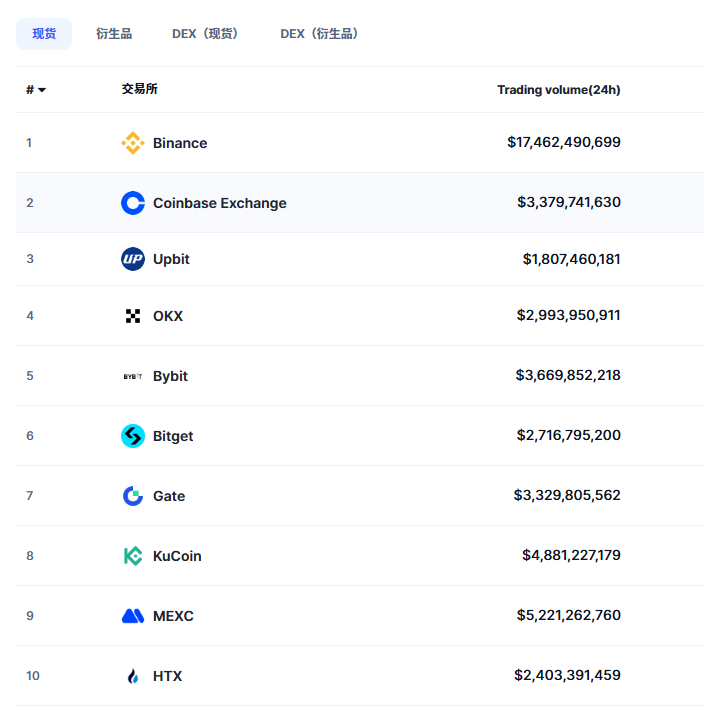Screen dimensions: 704x708
Task: Open the Coinbase Exchange link
Action: (219, 203)
